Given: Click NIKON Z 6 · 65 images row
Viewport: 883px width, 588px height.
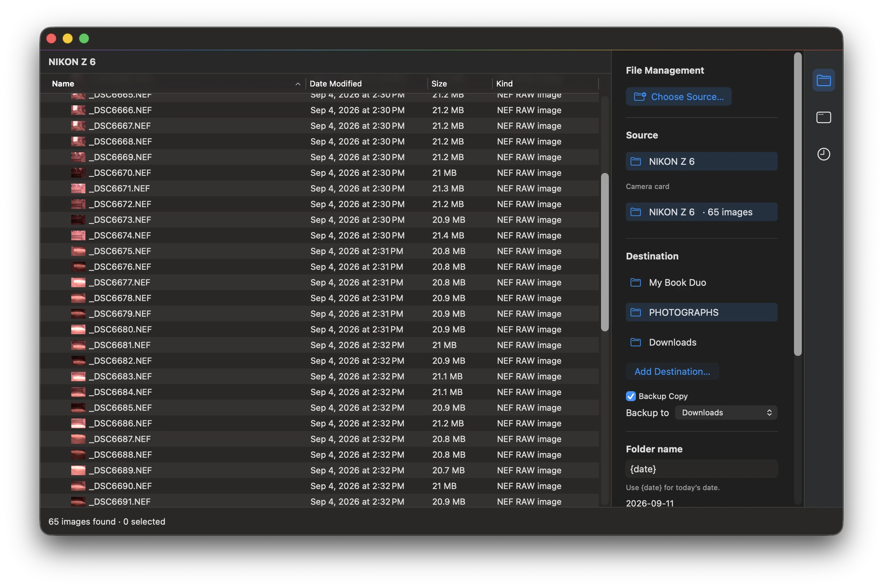Looking at the screenshot, I should [701, 212].
